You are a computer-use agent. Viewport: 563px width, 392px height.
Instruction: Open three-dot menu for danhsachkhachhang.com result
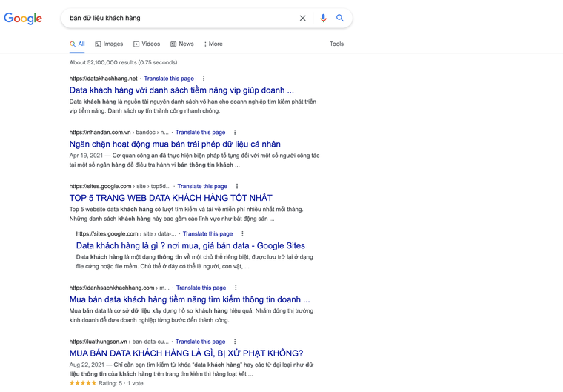click(x=236, y=288)
